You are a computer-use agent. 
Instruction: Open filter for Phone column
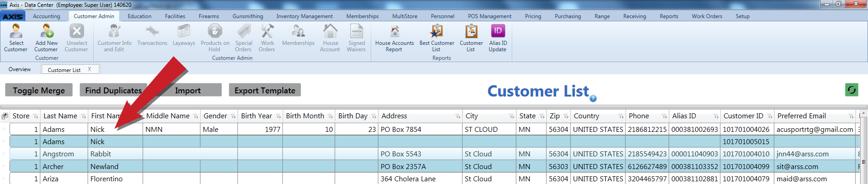click(664, 116)
